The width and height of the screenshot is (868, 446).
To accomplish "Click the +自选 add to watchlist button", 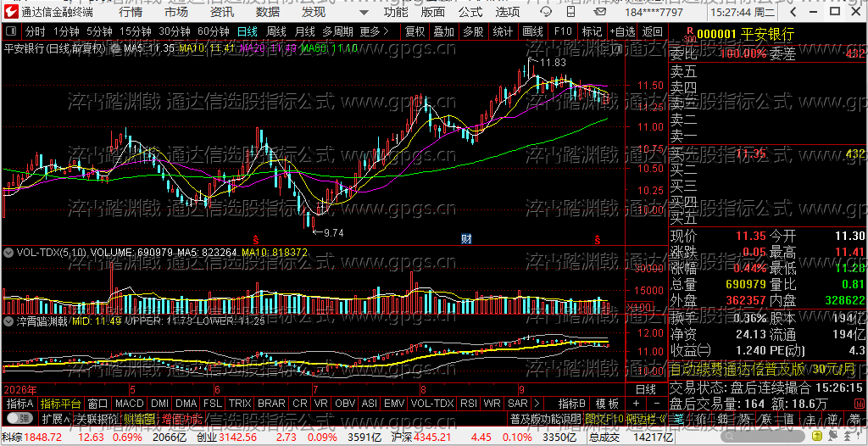I will [622, 31].
